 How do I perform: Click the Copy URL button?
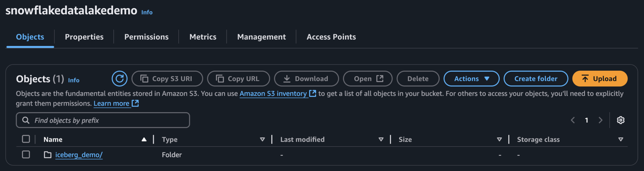point(238,79)
